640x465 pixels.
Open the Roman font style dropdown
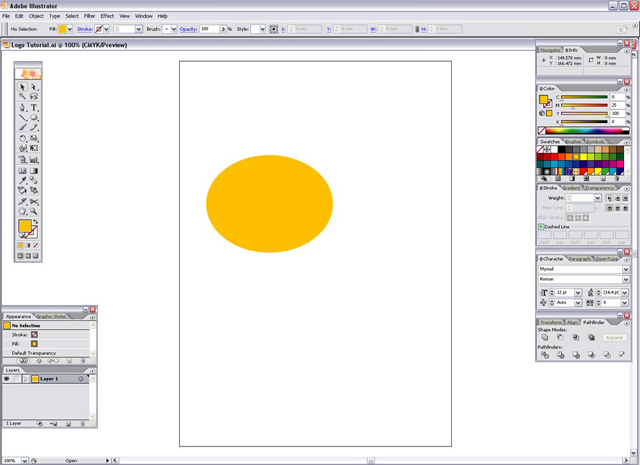tap(625, 279)
